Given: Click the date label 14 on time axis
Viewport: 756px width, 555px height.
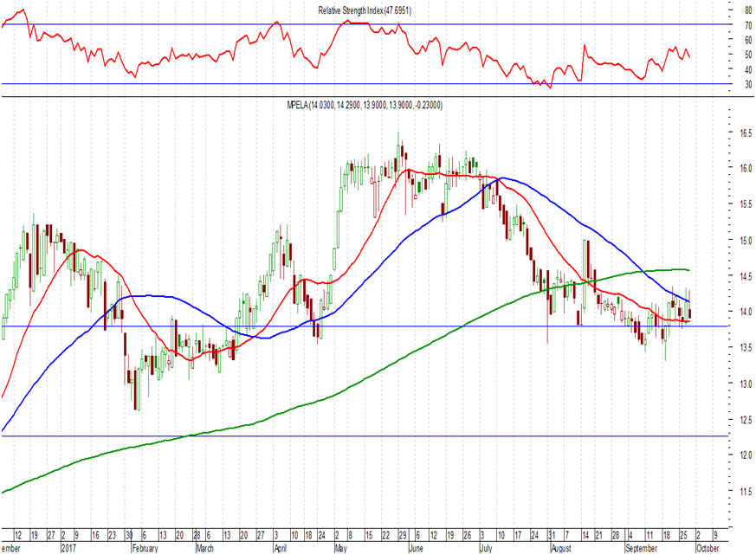Looking at the screenshot, I should point(585,536).
